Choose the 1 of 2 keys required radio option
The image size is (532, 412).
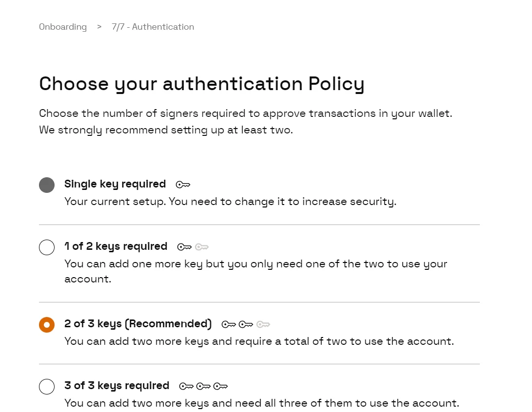coord(47,247)
